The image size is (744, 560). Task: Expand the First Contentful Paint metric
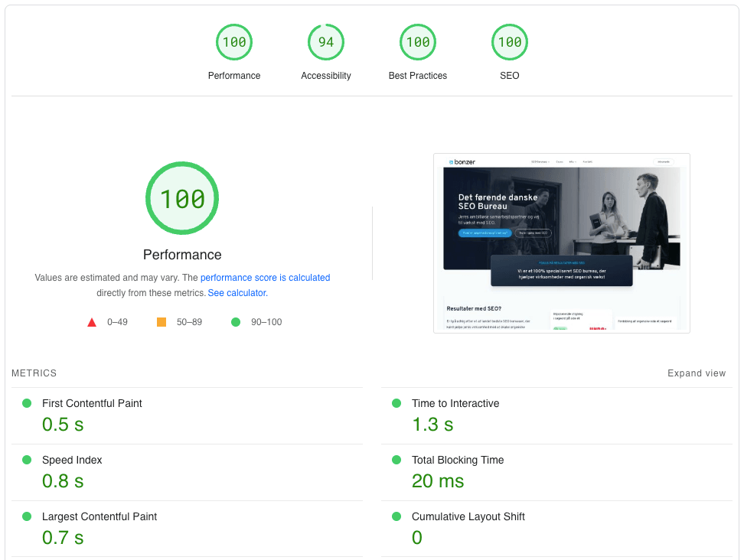92,403
